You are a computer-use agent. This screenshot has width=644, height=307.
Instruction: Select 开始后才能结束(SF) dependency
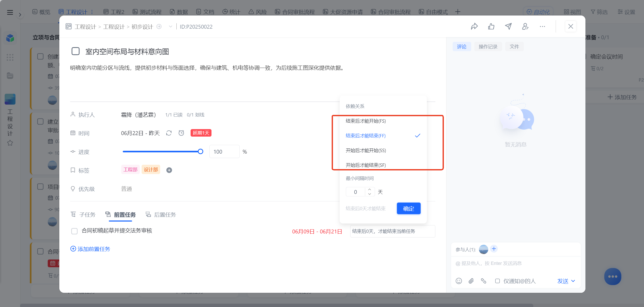coord(383,165)
